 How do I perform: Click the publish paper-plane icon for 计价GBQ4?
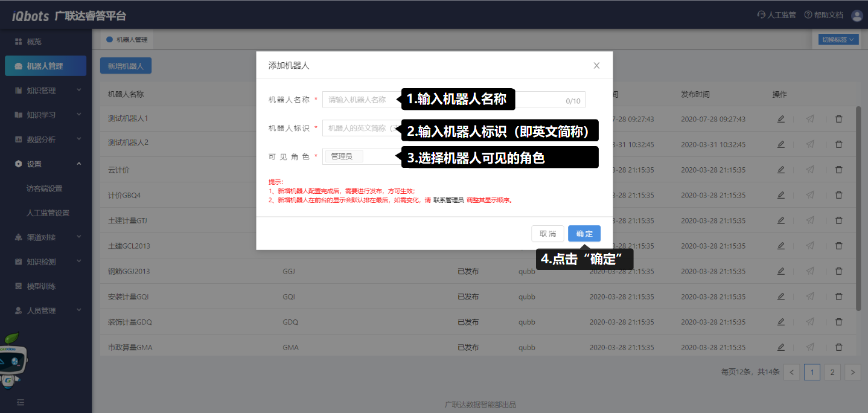point(809,195)
